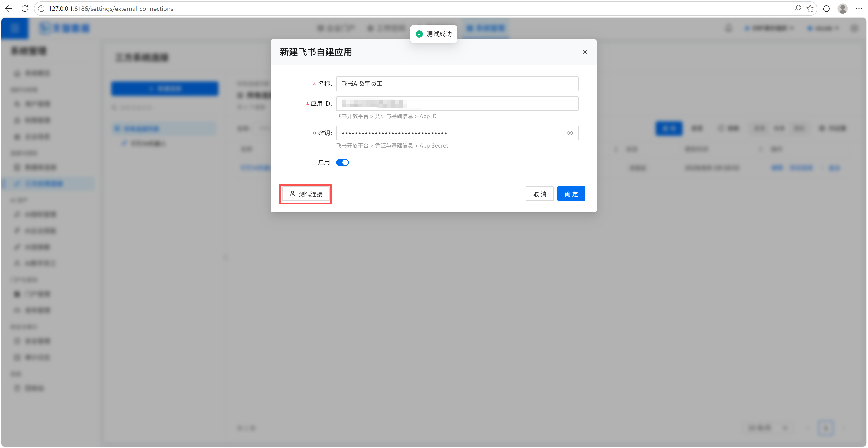Focus the 应用 ID input field

[x=457, y=103]
